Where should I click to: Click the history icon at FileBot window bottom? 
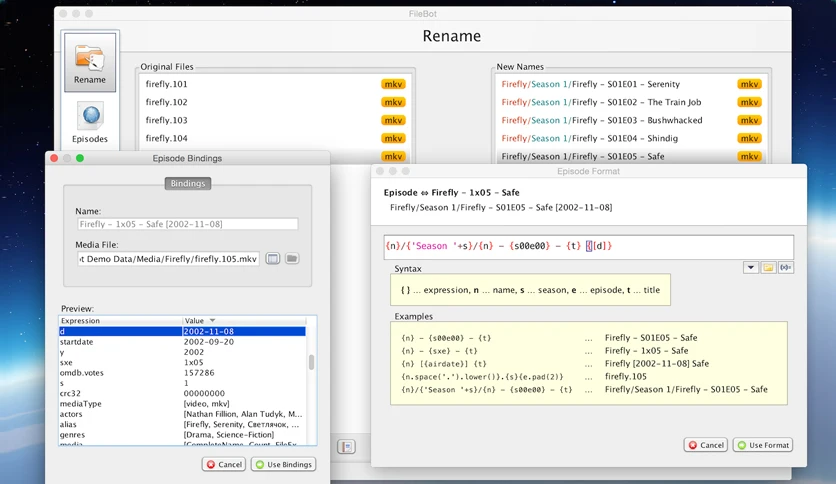[x=347, y=447]
